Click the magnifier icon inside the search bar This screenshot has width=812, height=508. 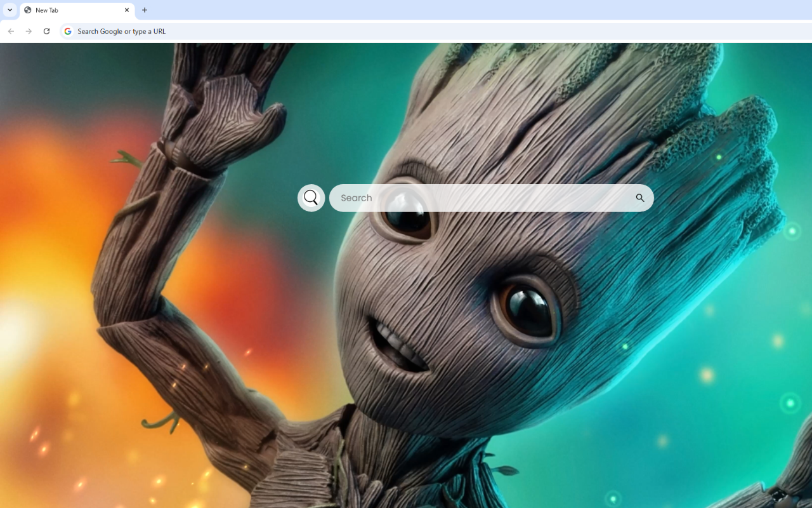(x=640, y=197)
